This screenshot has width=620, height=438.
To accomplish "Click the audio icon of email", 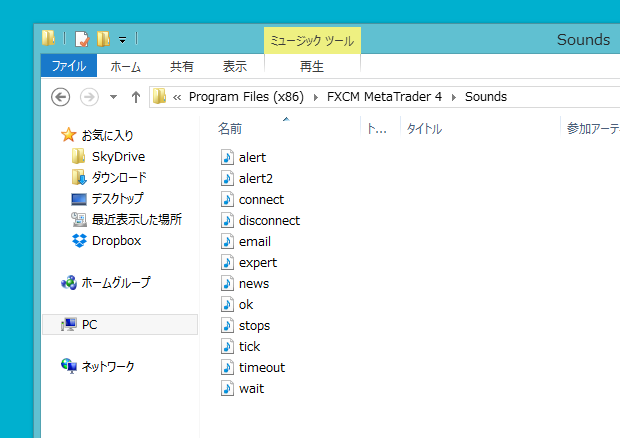I will (227, 241).
